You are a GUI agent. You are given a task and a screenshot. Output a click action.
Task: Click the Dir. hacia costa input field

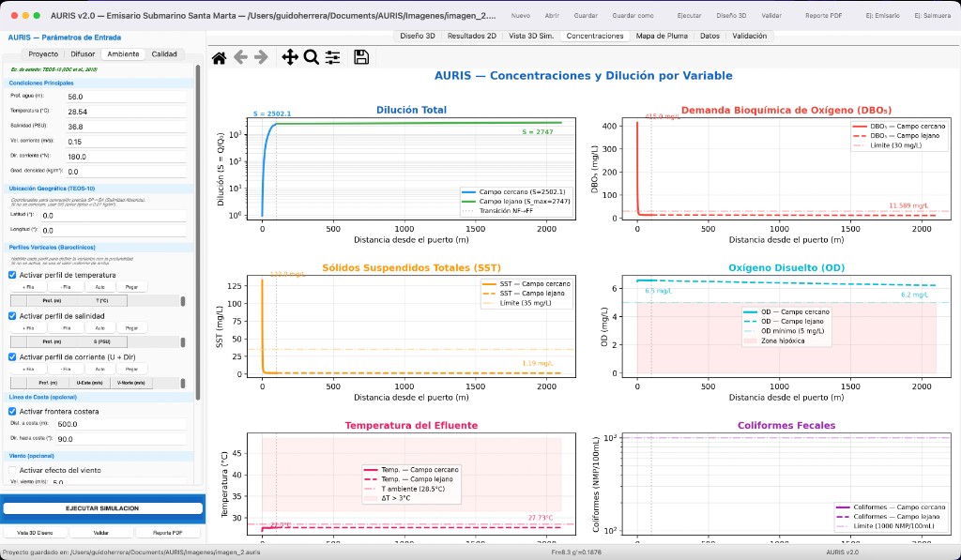121,439
